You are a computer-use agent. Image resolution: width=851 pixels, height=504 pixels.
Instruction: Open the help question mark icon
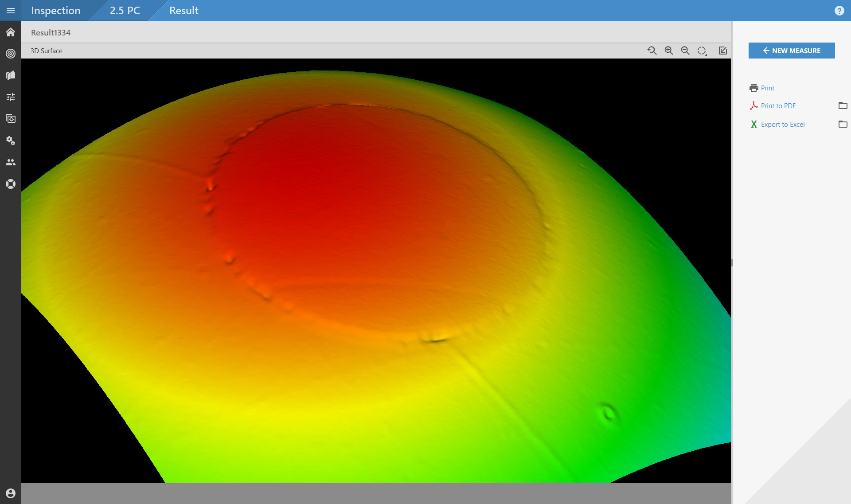839,10
